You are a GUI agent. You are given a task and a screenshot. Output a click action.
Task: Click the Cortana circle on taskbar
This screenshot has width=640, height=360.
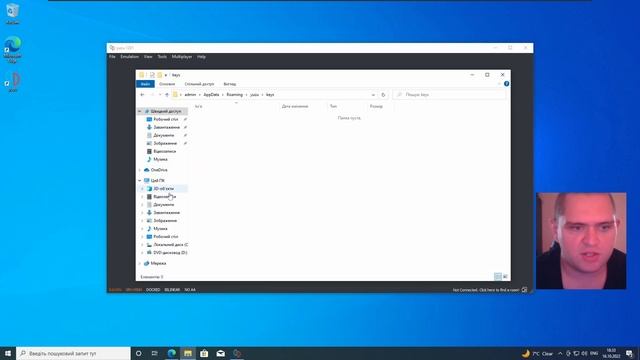[x=138, y=353]
